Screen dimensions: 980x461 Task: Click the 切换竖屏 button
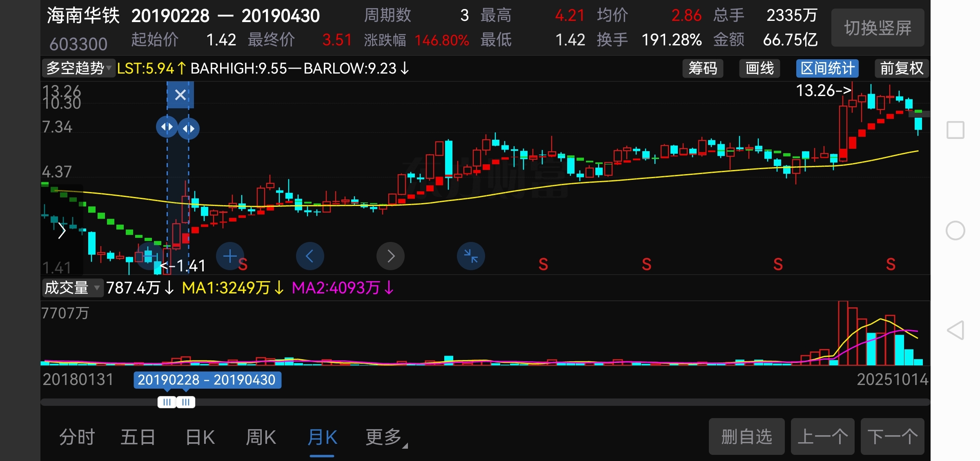[x=878, y=28]
